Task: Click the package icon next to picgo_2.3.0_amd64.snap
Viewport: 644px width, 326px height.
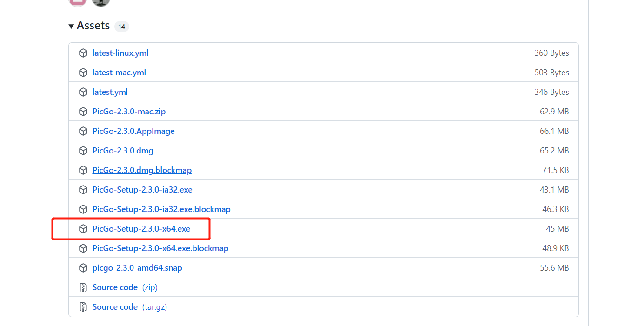Action: point(83,268)
